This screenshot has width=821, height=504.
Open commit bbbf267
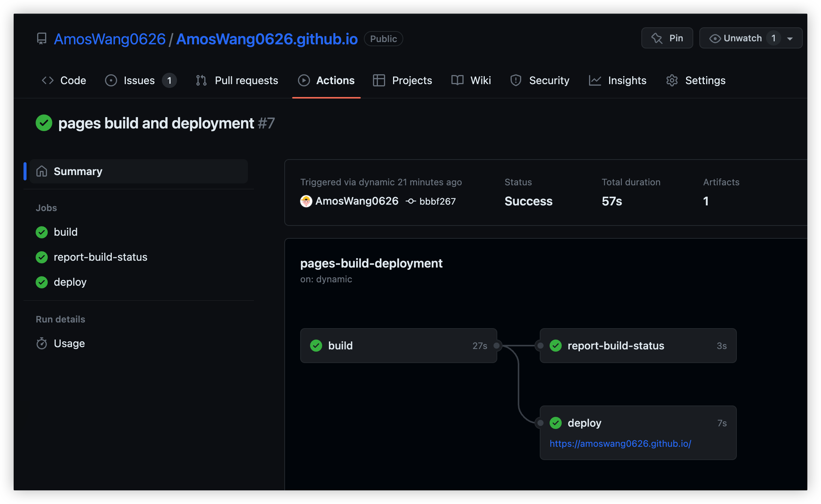[x=437, y=201]
